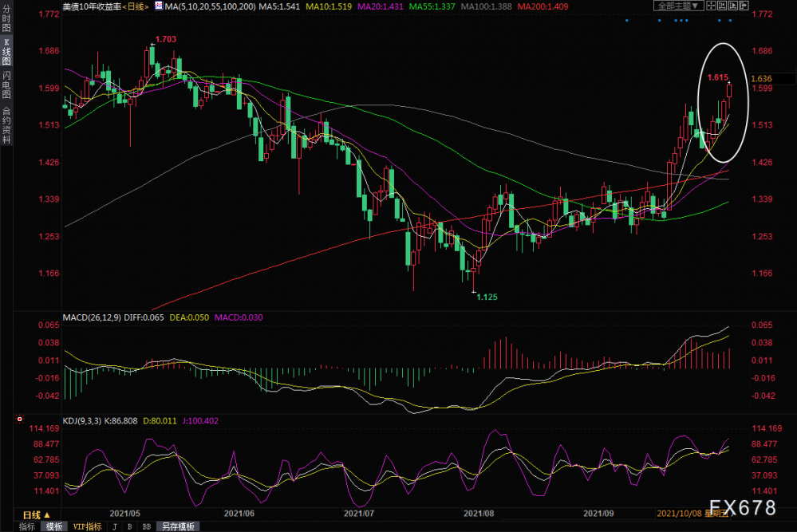Click the 2021/10/08 date label on the time axis

tap(680, 514)
